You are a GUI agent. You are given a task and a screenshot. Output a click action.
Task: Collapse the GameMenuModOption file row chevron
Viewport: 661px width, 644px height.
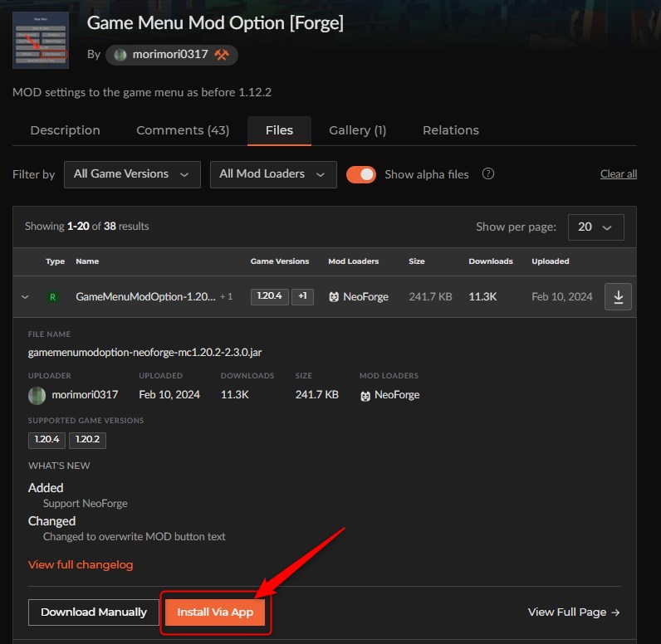(x=25, y=297)
